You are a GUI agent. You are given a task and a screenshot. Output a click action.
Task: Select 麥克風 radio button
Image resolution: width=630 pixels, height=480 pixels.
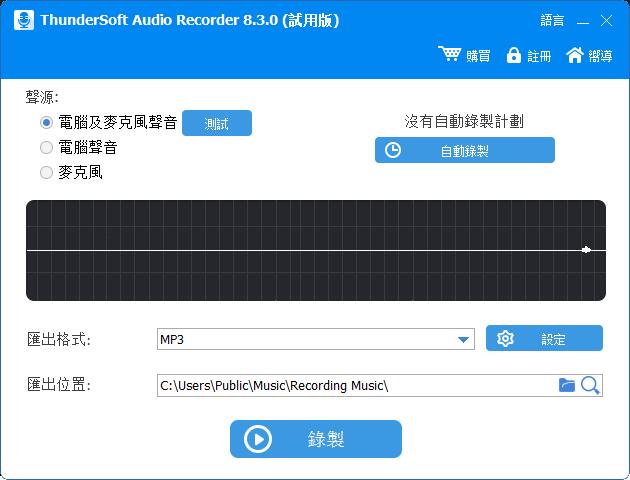(x=46, y=172)
